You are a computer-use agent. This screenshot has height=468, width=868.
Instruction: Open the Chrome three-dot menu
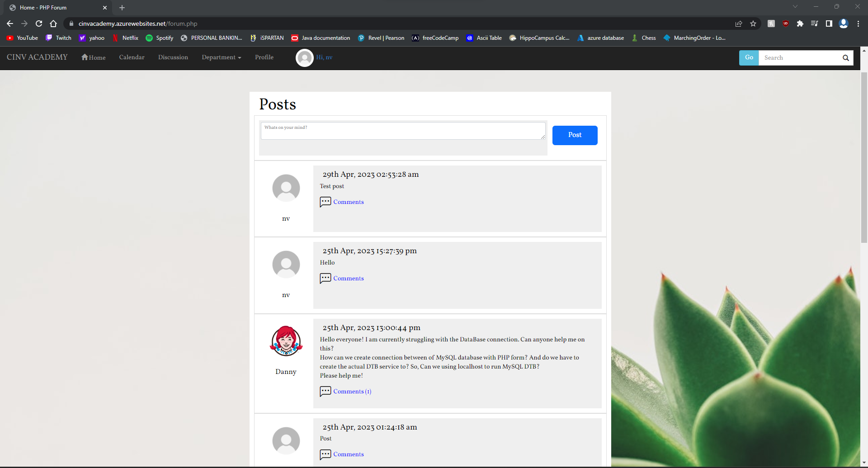pos(858,24)
